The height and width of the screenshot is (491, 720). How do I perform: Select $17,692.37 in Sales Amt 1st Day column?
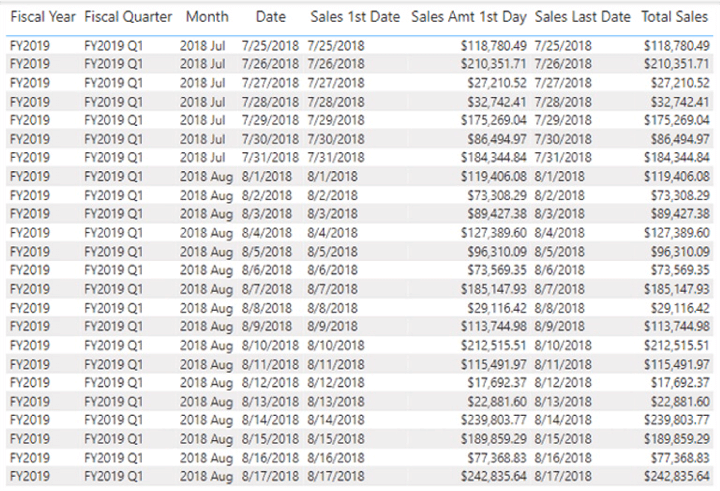coord(494,382)
